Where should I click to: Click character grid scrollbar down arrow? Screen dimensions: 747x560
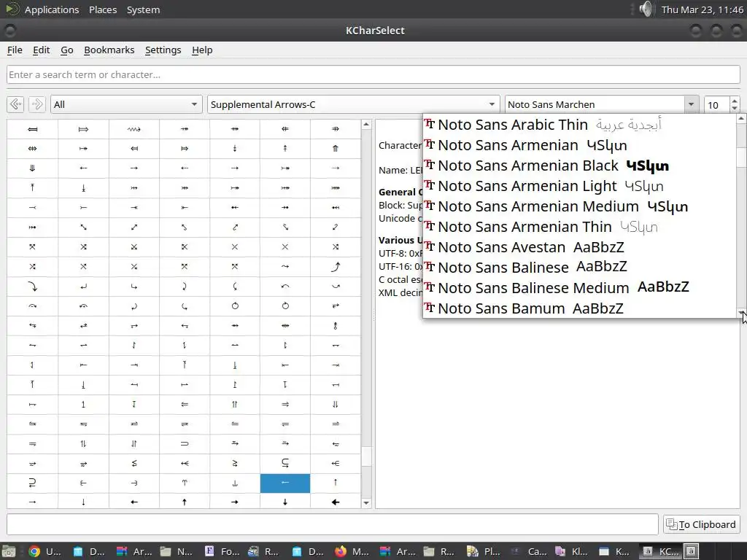[x=366, y=503]
